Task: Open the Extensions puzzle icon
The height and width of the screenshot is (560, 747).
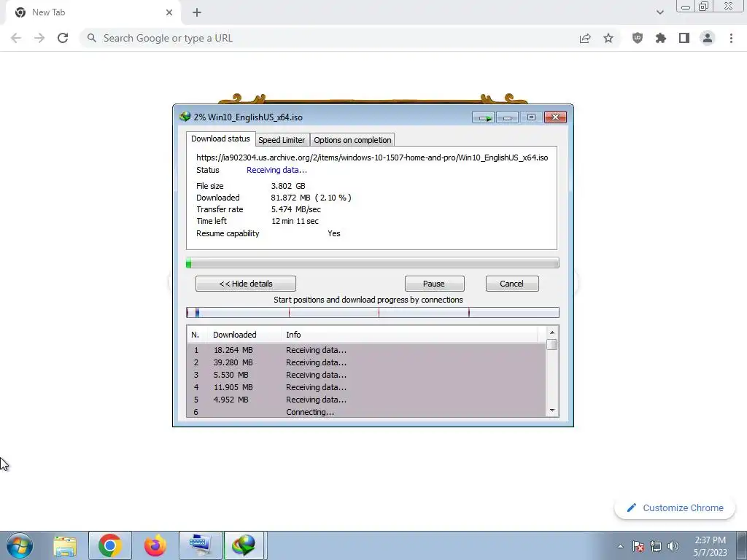Action: pyautogui.click(x=661, y=38)
